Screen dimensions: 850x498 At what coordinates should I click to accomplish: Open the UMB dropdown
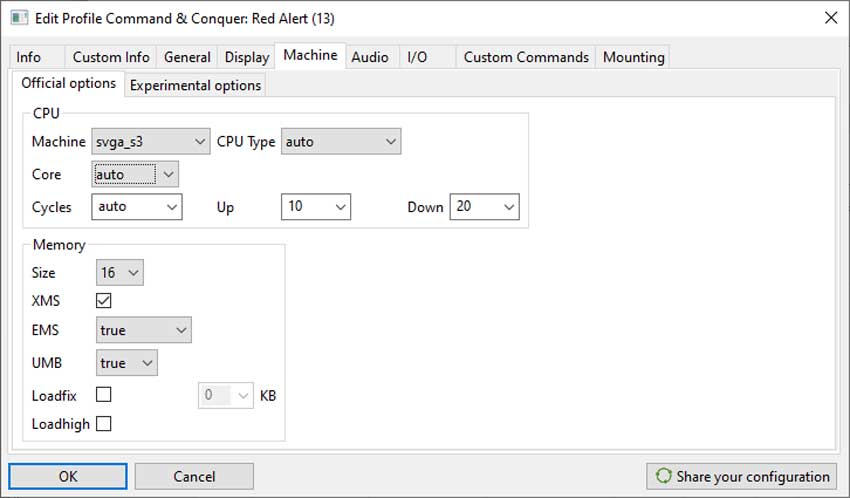pos(127,363)
